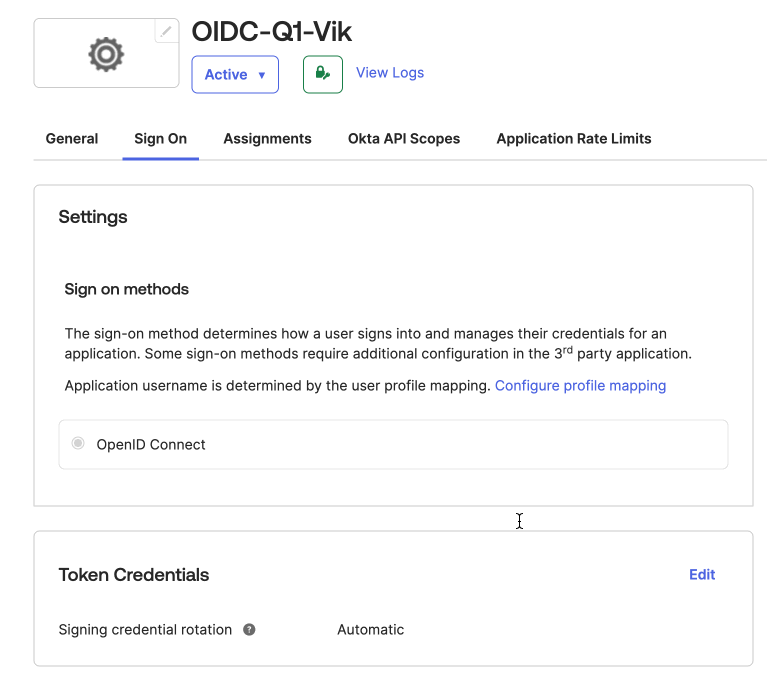
Task: Select the Sign On tab
Action: (161, 139)
